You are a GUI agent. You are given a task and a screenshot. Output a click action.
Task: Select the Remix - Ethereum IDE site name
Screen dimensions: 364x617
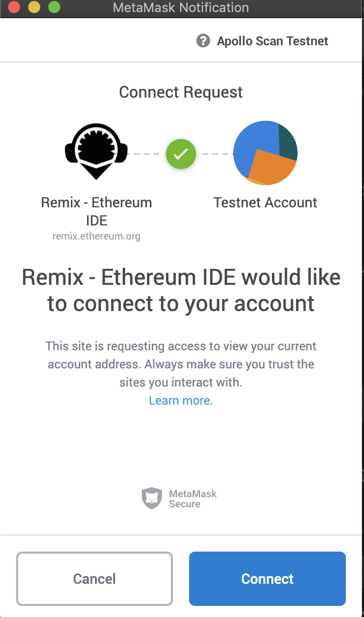97,211
